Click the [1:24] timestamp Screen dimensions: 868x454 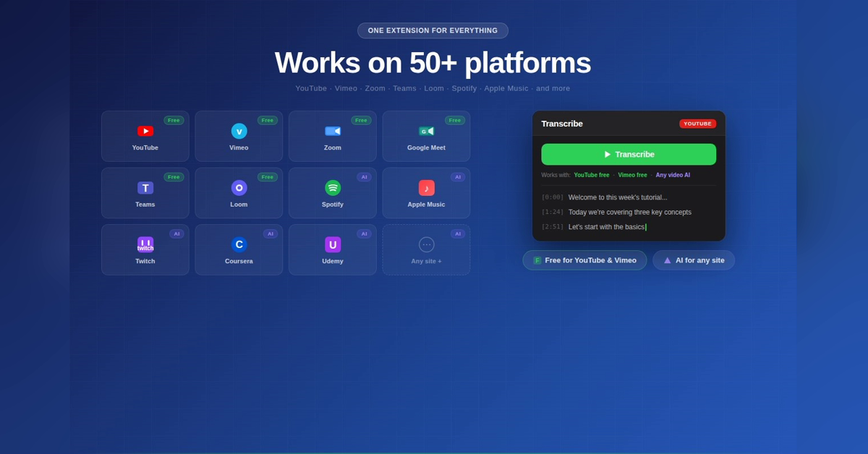pyautogui.click(x=553, y=212)
